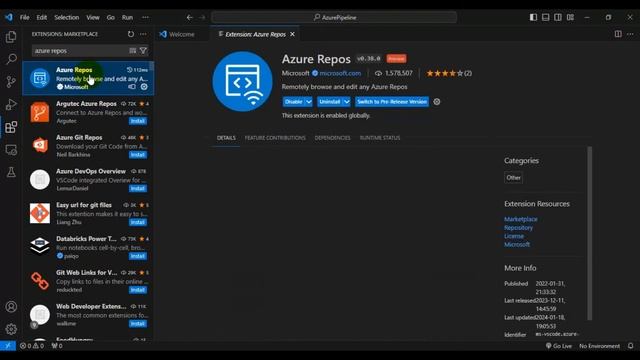Open the Search view in activity bar
The image size is (640, 360).
(11, 59)
